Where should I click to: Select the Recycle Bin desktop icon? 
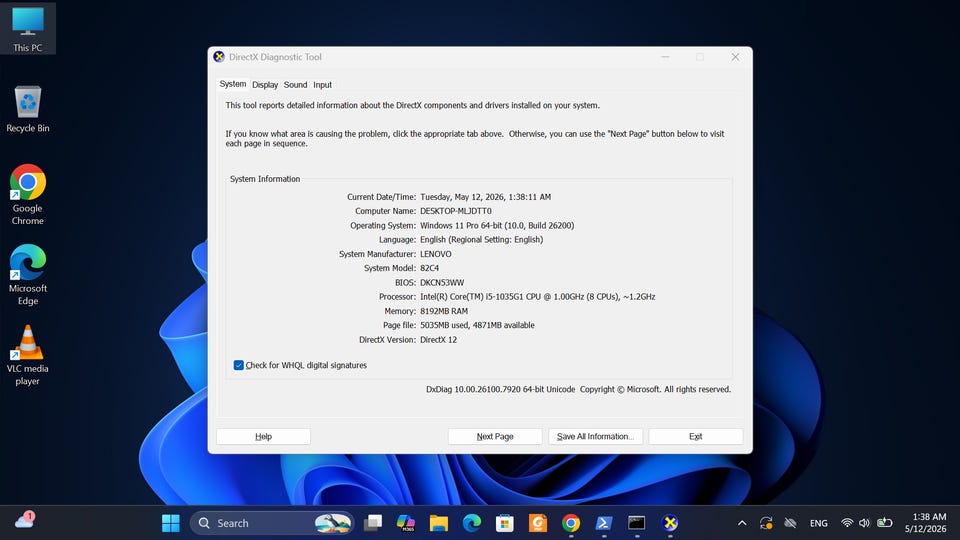28,109
